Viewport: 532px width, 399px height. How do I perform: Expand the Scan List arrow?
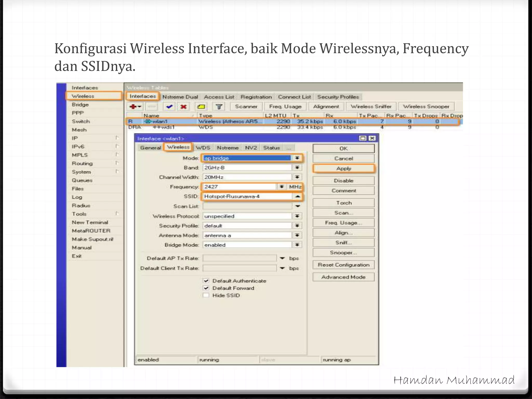[298, 206]
